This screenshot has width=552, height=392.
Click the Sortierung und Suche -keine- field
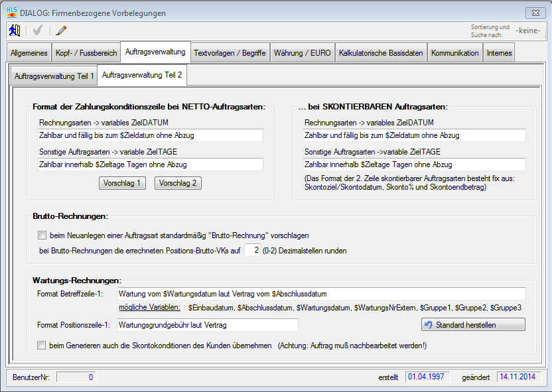[x=528, y=30]
